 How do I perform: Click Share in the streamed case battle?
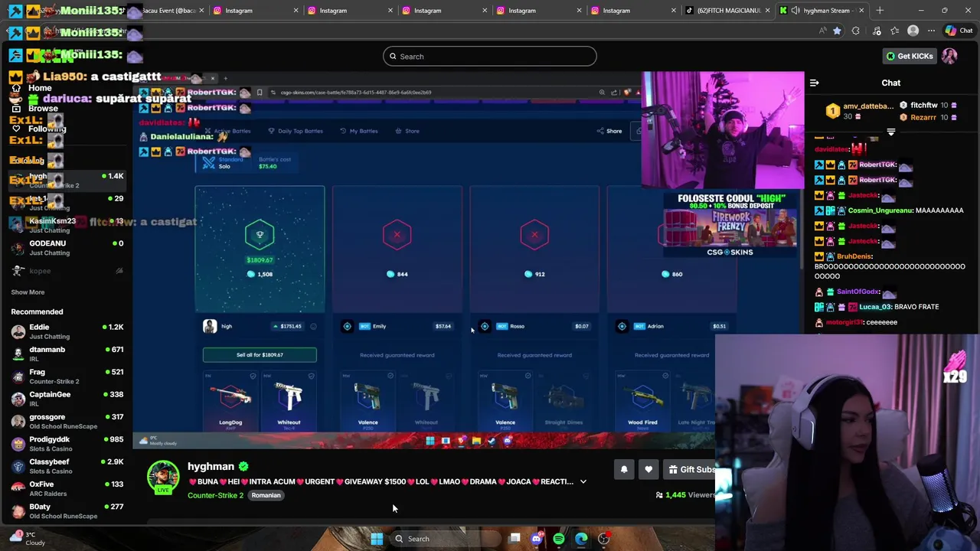pos(609,131)
